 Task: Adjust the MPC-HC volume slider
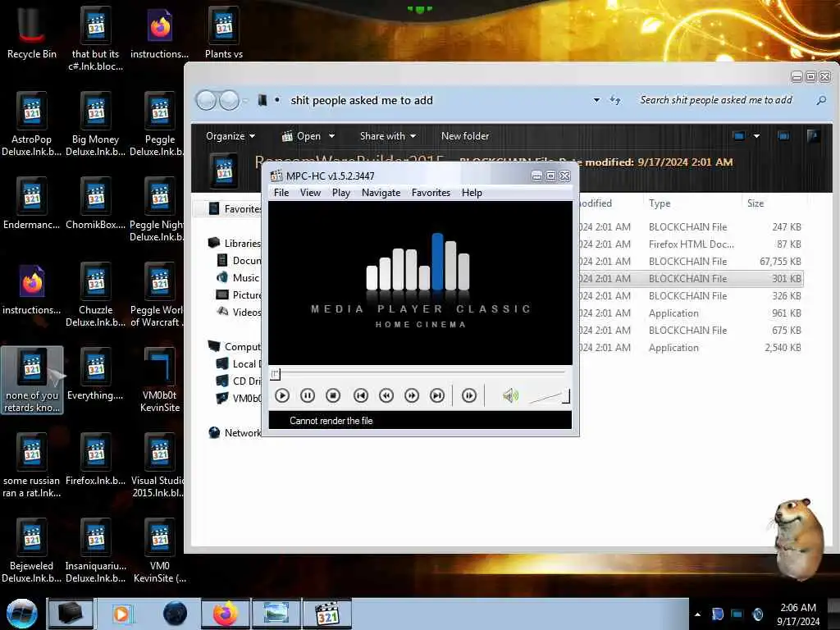point(549,396)
